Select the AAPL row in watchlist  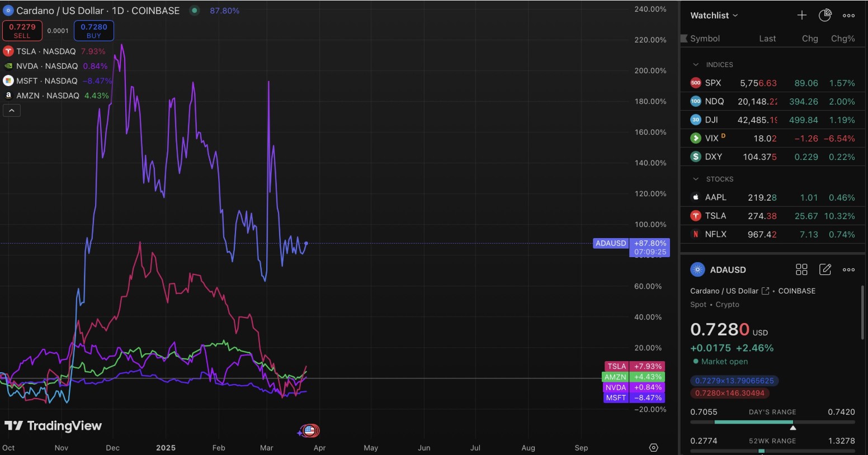pyautogui.click(x=772, y=197)
